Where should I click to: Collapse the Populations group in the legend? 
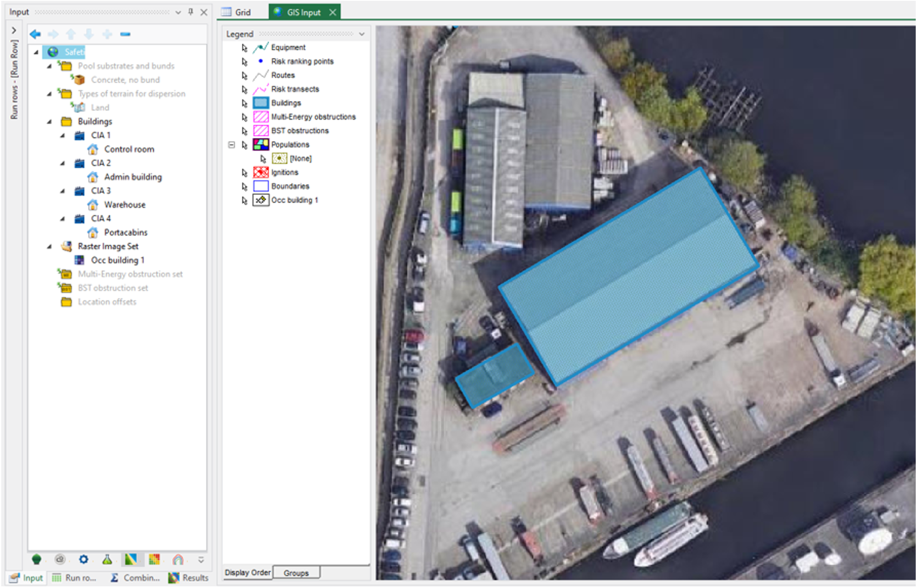231,144
